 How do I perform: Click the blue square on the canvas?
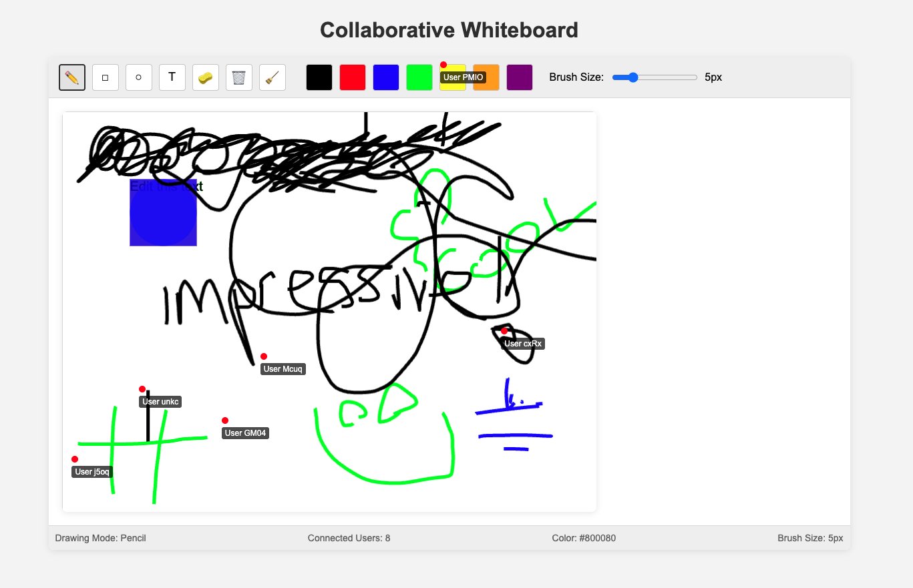pos(163,212)
